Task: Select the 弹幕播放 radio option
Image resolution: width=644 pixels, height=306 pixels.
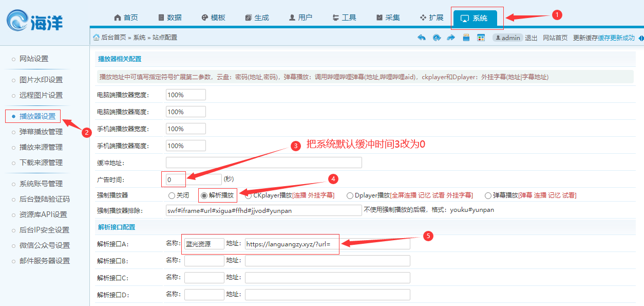Action: tap(488, 195)
